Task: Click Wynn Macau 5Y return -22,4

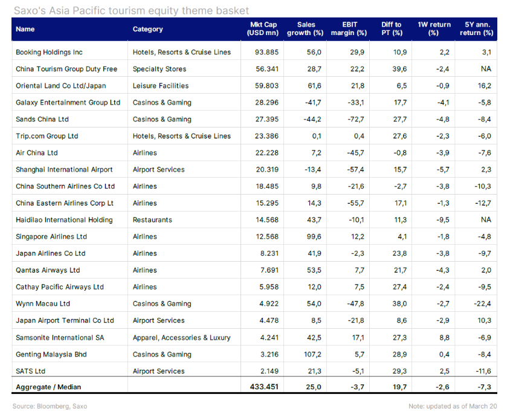Action: pyautogui.click(x=482, y=303)
